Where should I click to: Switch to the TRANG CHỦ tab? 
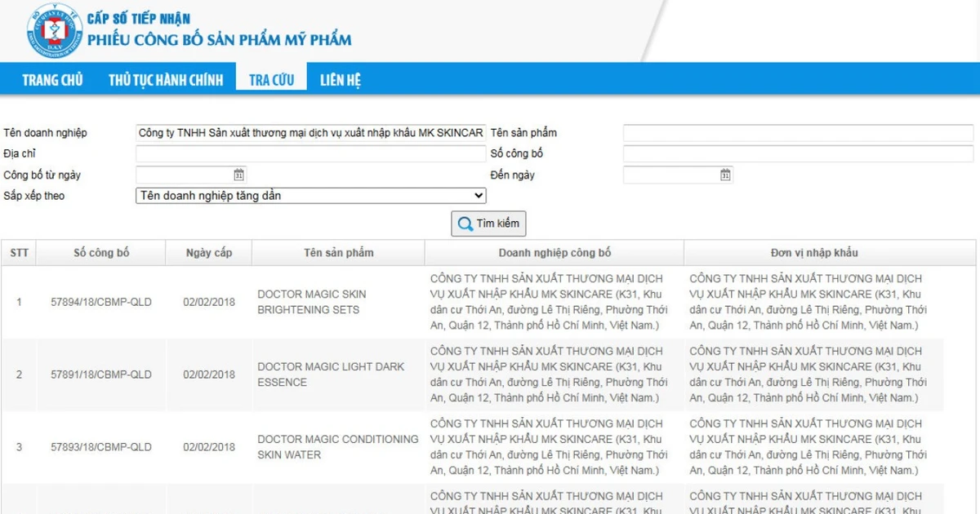click(51, 79)
